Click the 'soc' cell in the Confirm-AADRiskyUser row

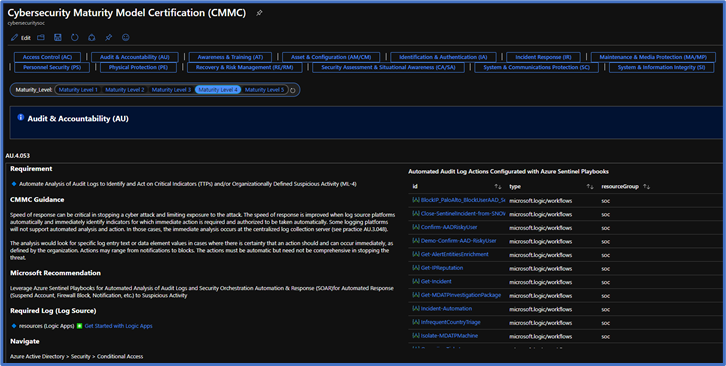pyautogui.click(x=606, y=228)
